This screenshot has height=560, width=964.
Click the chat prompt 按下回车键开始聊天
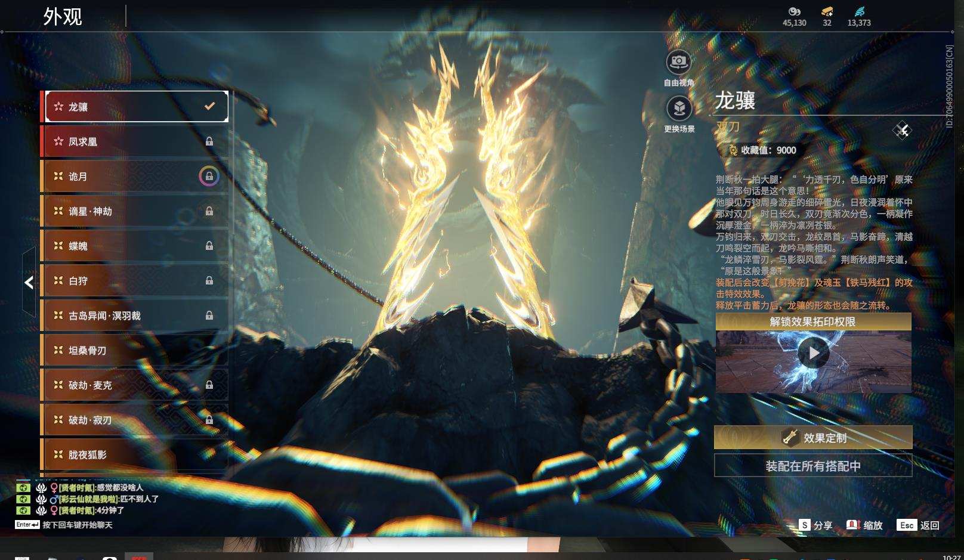[x=78, y=525]
